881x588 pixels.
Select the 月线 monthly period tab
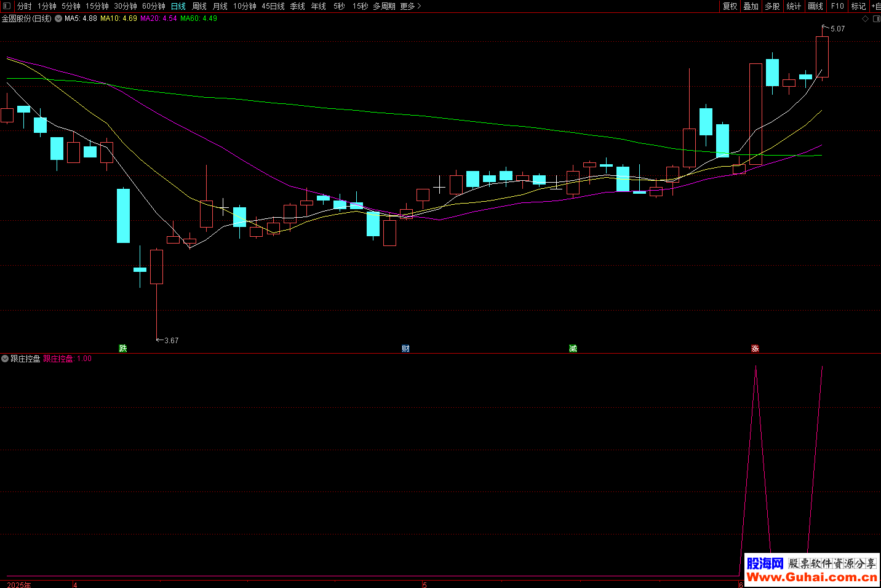click(x=220, y=6)
